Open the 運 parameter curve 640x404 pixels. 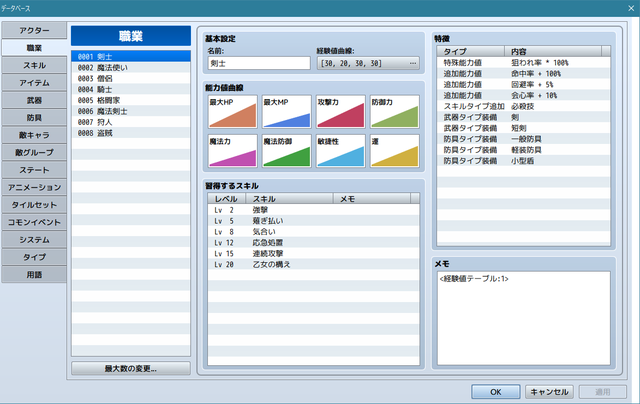point(395,151)
